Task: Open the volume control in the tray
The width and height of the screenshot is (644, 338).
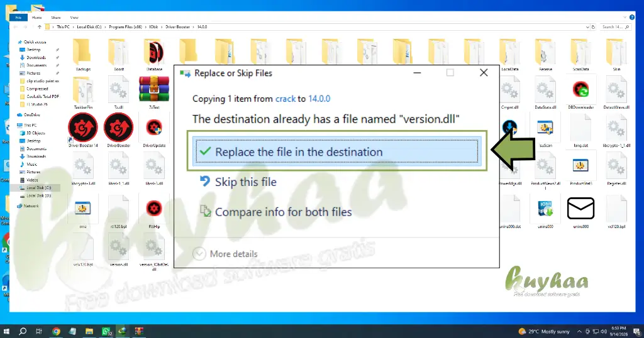Action: pos(604,332)
